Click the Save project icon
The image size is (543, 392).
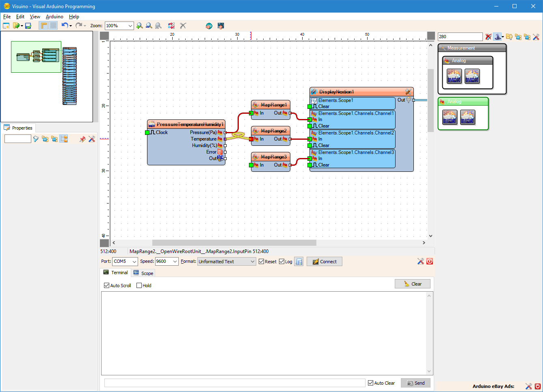click(x=28, y=26)
